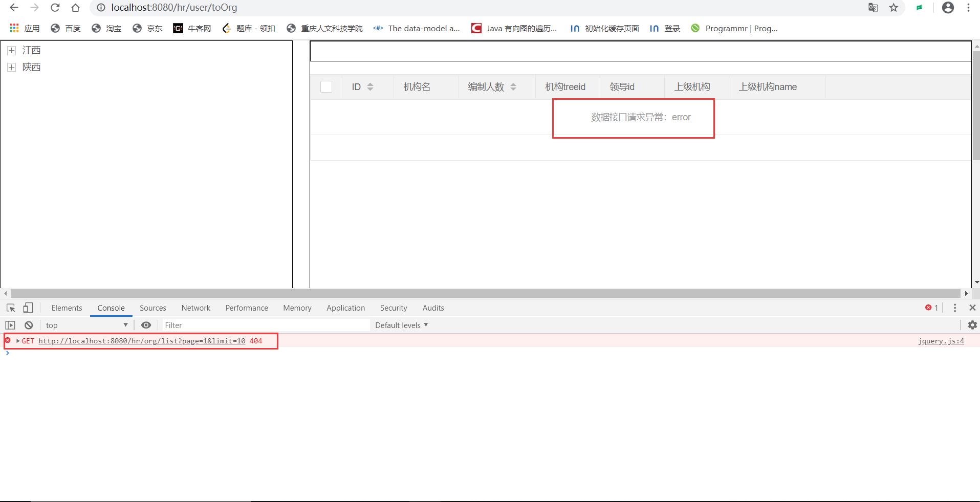Open the translate page icon
980x502 pixels.
pos(873,8)
